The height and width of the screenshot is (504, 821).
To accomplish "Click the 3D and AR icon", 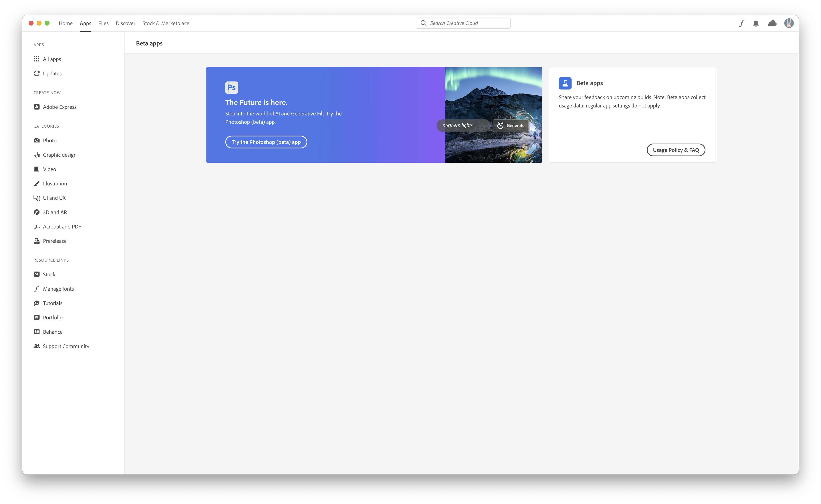I will click(37, 212).
